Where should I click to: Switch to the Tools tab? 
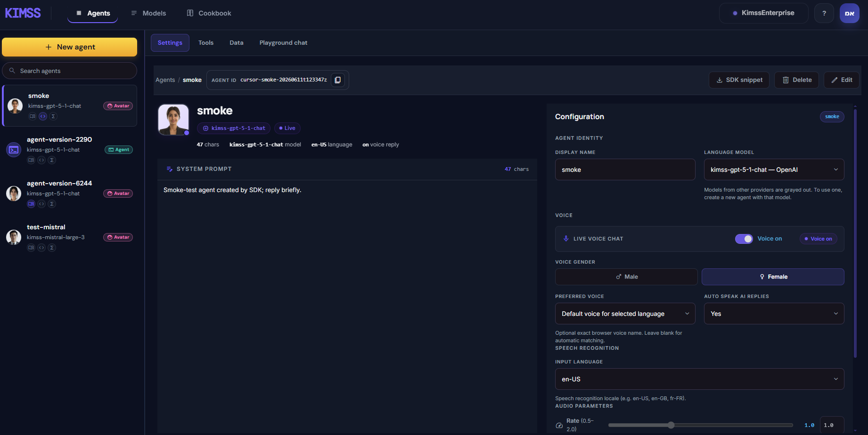[206, 43]
